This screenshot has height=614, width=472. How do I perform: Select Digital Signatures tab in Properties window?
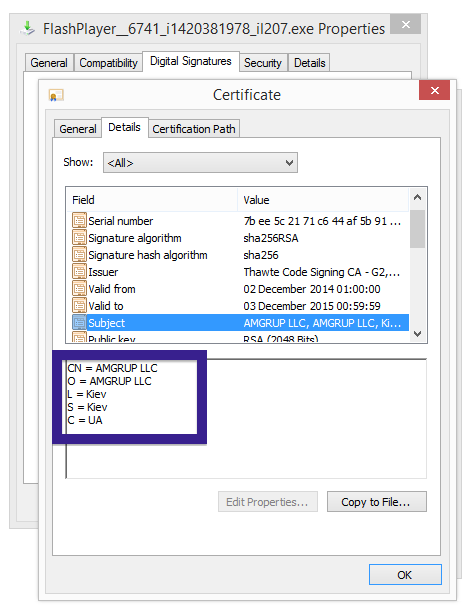tap(191, 61)
